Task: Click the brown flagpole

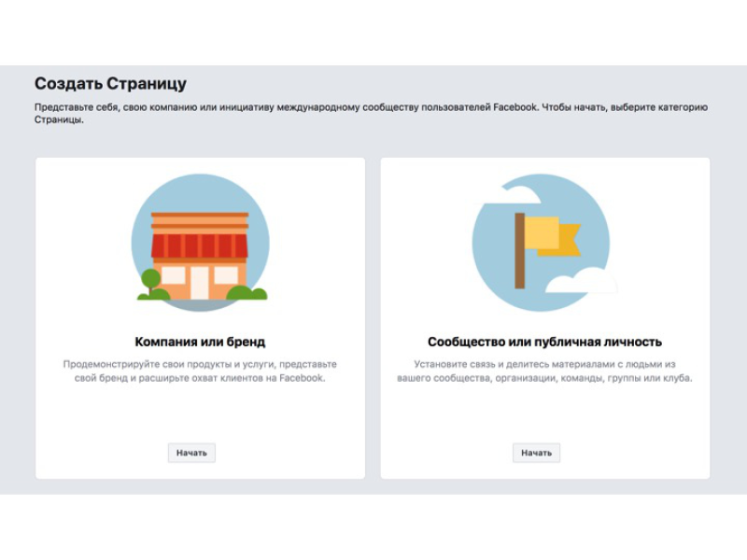Action: [x=520, y=250]
